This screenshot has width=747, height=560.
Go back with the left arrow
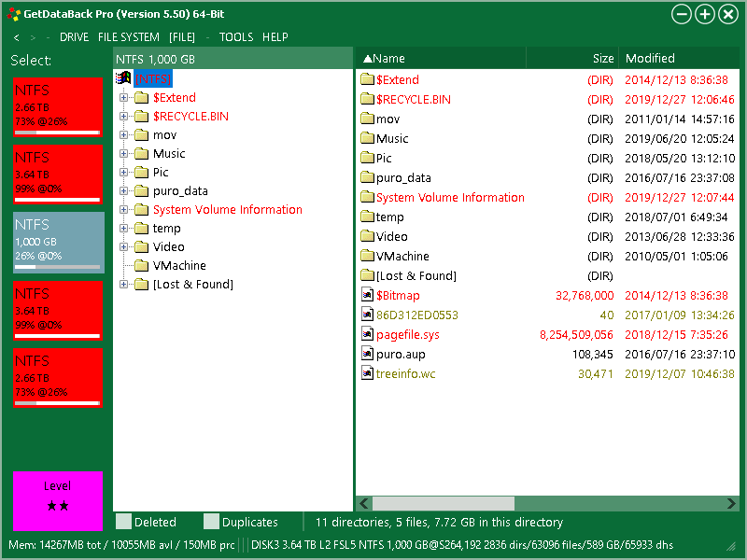(17, 37)
